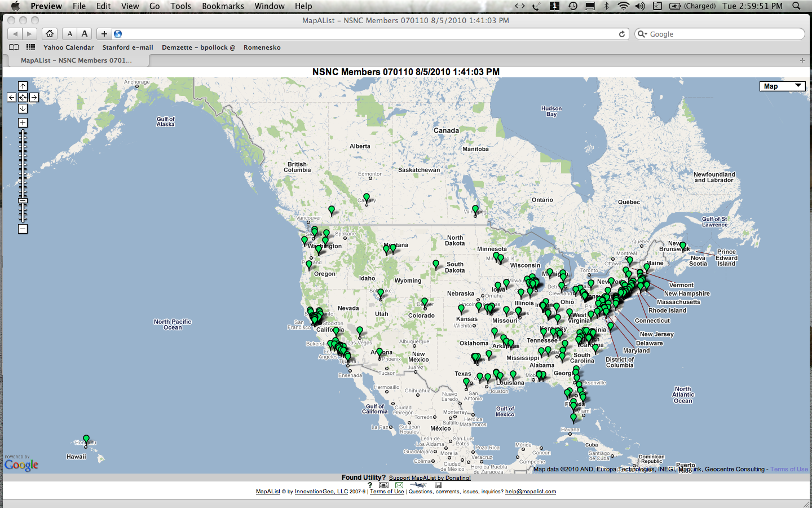Viewport: 812px width, 508px height.
Task: Click Support MapAList by Donating link
Action: pyautogui.click(x=430, y=478)
